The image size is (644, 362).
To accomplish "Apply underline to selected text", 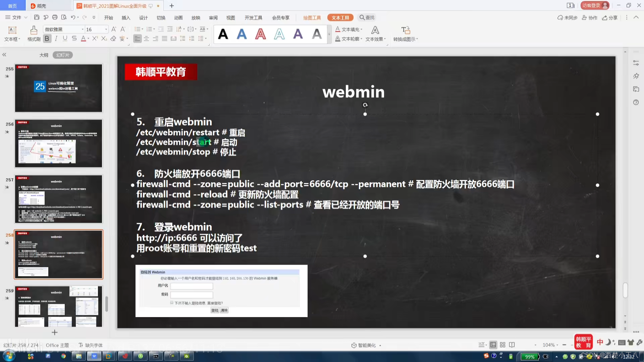I will tap(64, 39).
